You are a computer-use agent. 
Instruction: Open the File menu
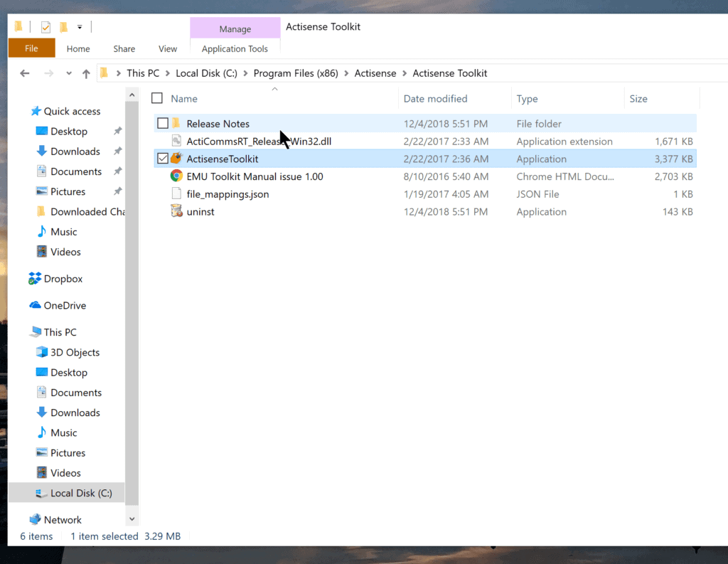[x=31, y=48]
